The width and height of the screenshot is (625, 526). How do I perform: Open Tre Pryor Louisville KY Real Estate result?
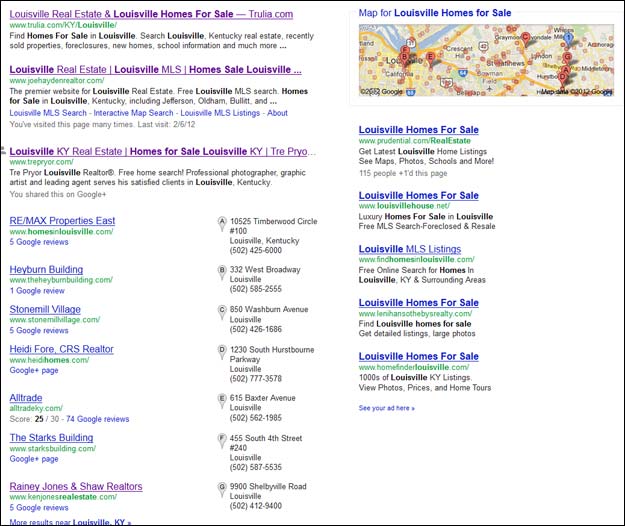[x=158, y=151]
